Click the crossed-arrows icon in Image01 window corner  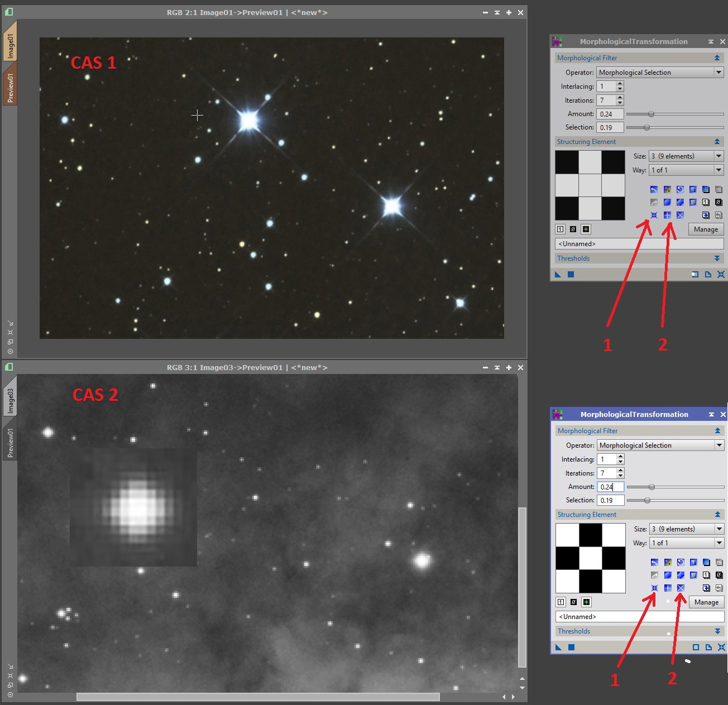10,332
